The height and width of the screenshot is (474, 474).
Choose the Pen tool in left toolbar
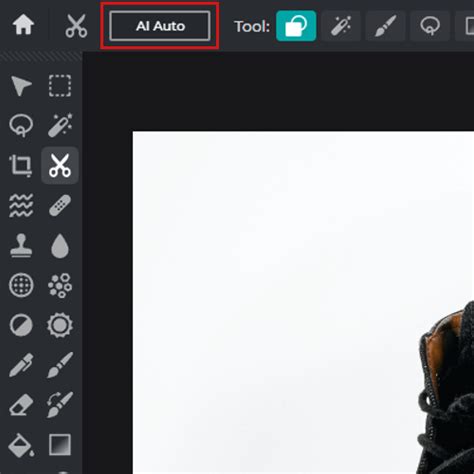pos(21,365)
